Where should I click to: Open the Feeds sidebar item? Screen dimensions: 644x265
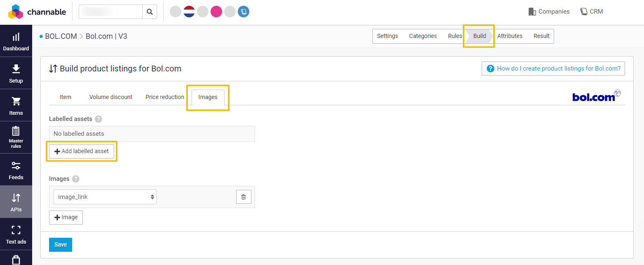pyautogui.click(x=16, y=170)
